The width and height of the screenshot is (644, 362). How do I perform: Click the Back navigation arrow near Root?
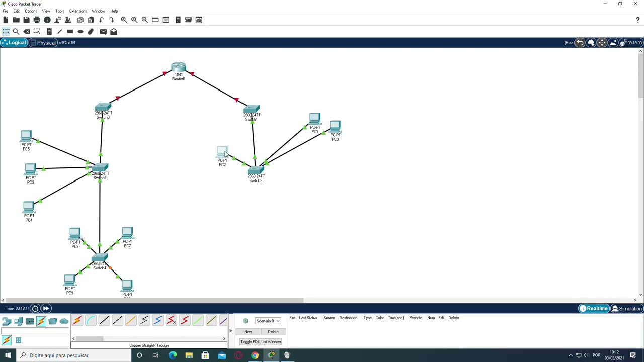point(580,43)
